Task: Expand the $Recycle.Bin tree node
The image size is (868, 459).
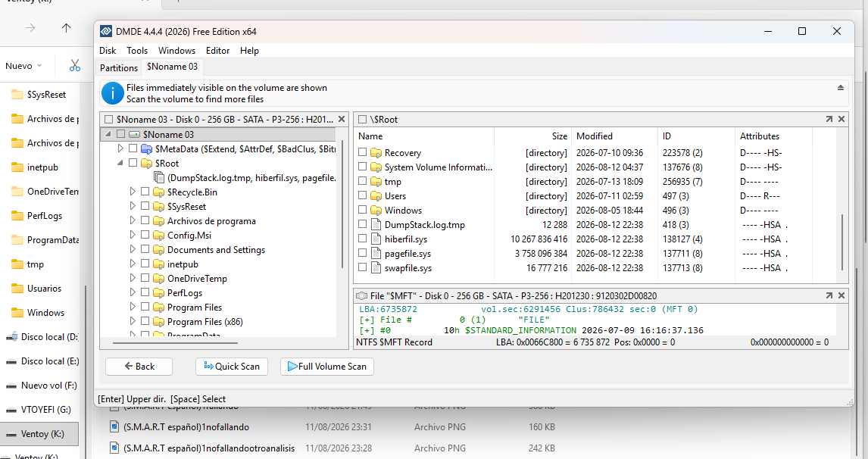Action: point(133,192)
